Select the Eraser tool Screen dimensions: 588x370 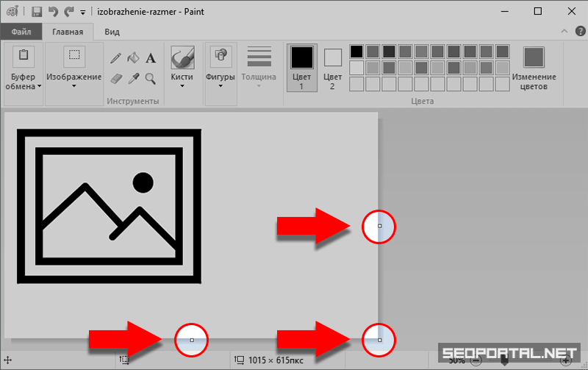[116, 77]
